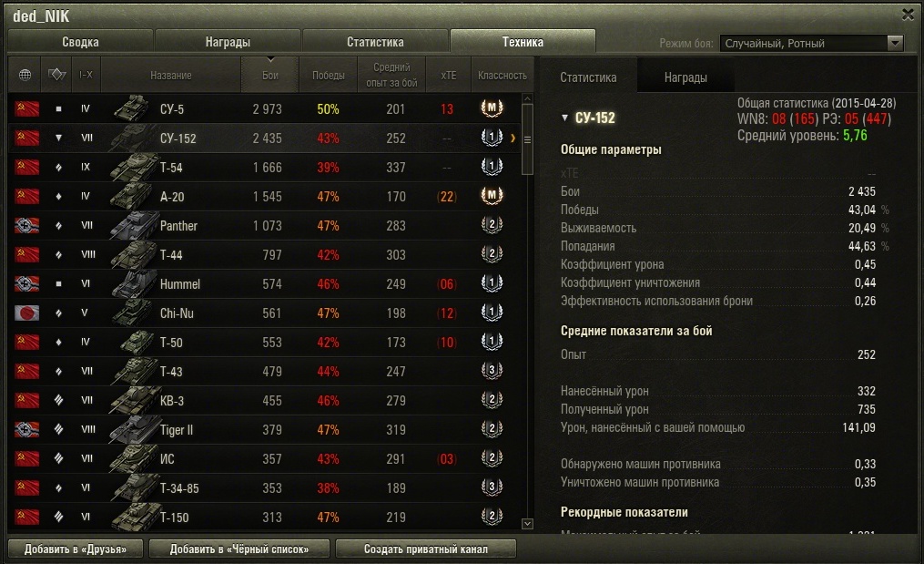
Task: Switch to the Статистика top tab
Action: 375,42
